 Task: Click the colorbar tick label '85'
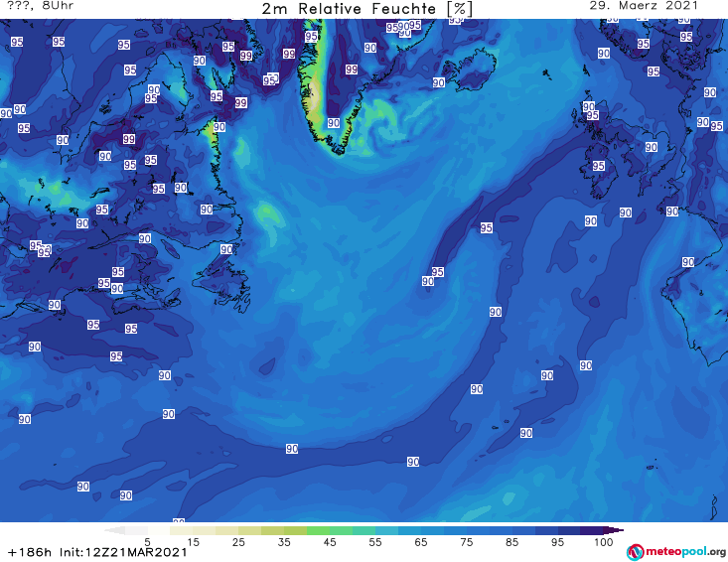click(511, 542)
